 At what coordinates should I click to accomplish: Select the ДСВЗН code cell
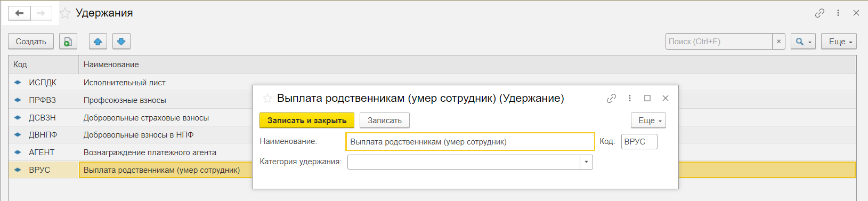coord(42,118)
